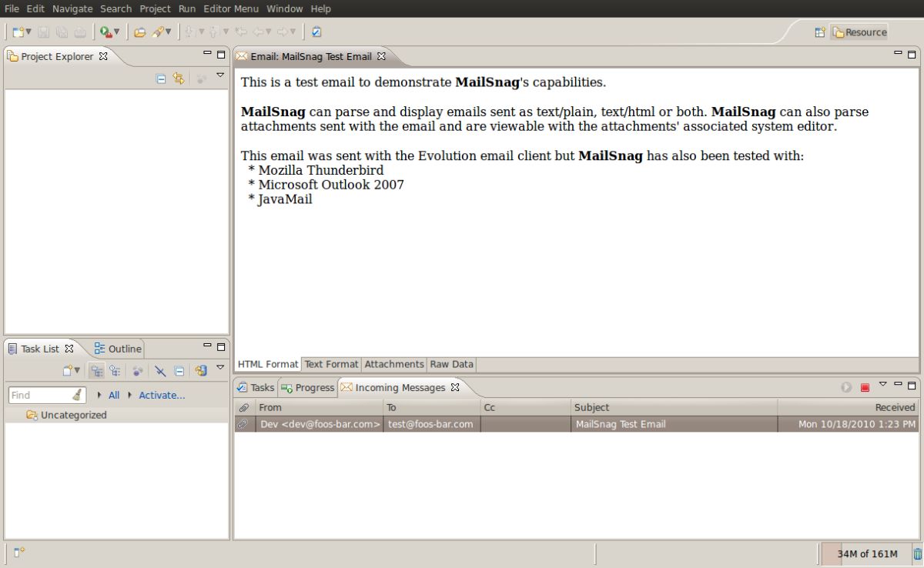Run the External Tools launch icon

(106, 32)
